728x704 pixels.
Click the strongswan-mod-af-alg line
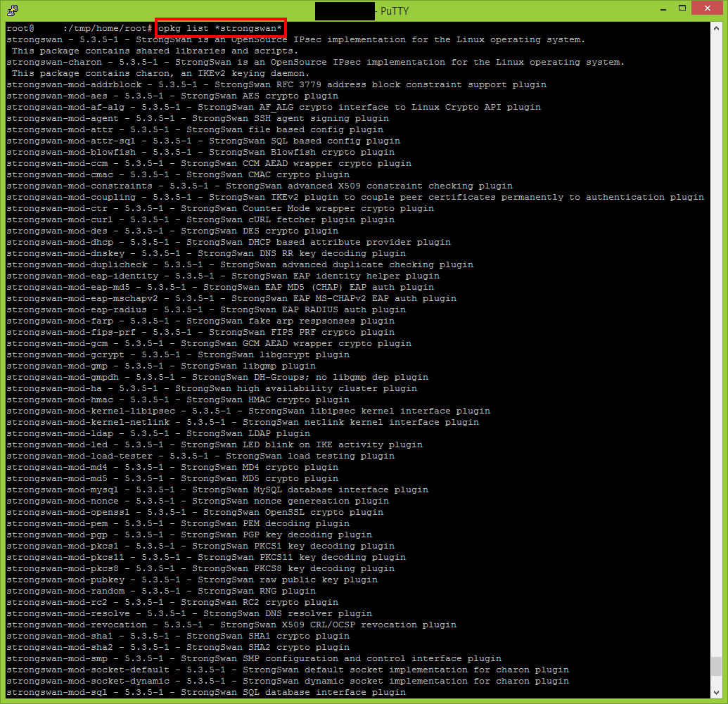274,107
